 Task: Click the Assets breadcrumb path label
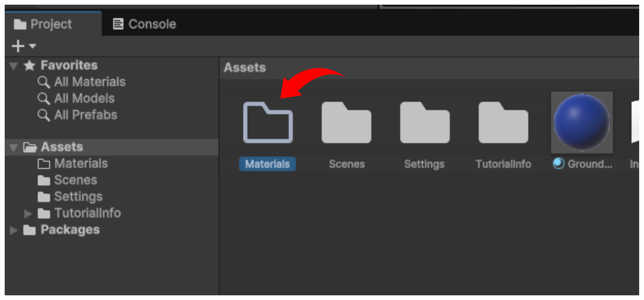[245, 68]
